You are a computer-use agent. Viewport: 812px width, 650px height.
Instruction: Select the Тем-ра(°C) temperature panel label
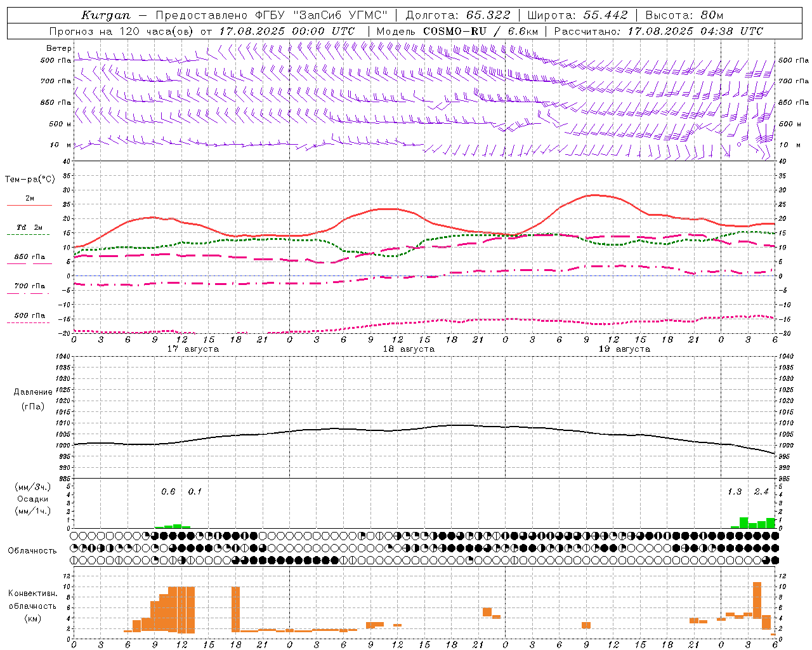coord(30,180)
